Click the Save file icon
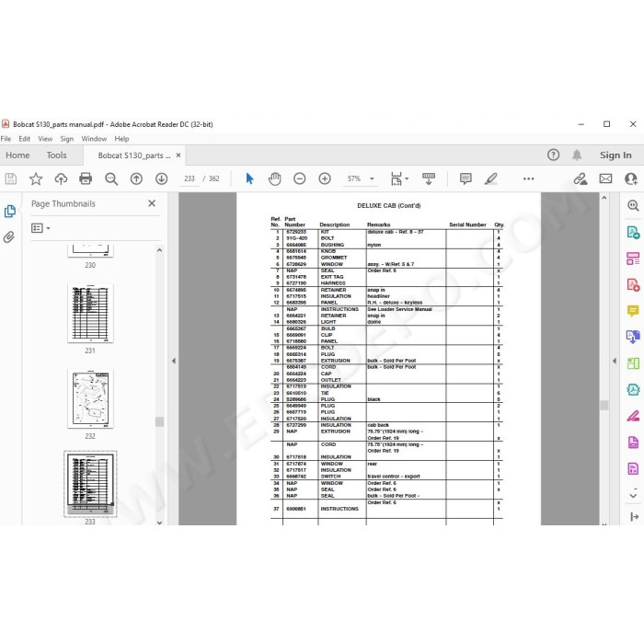Viewport: 644px width, 644px height. tap(11, 178)
